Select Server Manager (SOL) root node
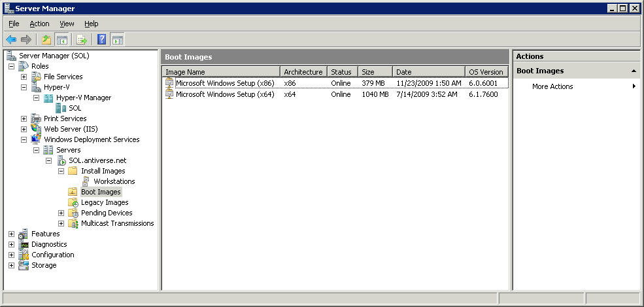Image resolution: width=644 pixels, height=307 pixels. tap(54, 56)
